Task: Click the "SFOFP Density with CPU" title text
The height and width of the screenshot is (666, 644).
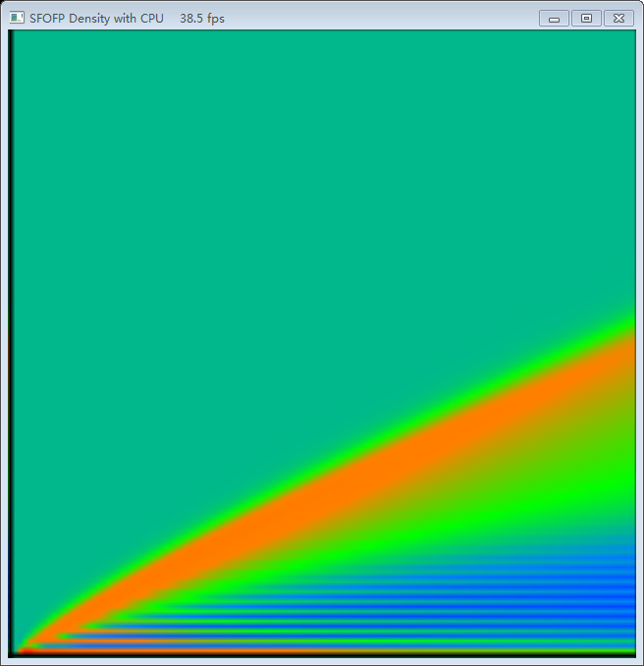Action: (96, 19)
